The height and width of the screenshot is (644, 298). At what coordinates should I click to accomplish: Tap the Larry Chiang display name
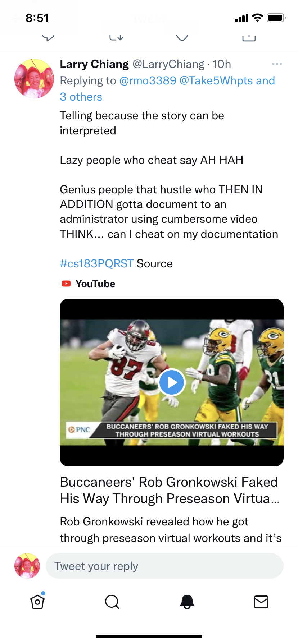(x=94, y=64)
